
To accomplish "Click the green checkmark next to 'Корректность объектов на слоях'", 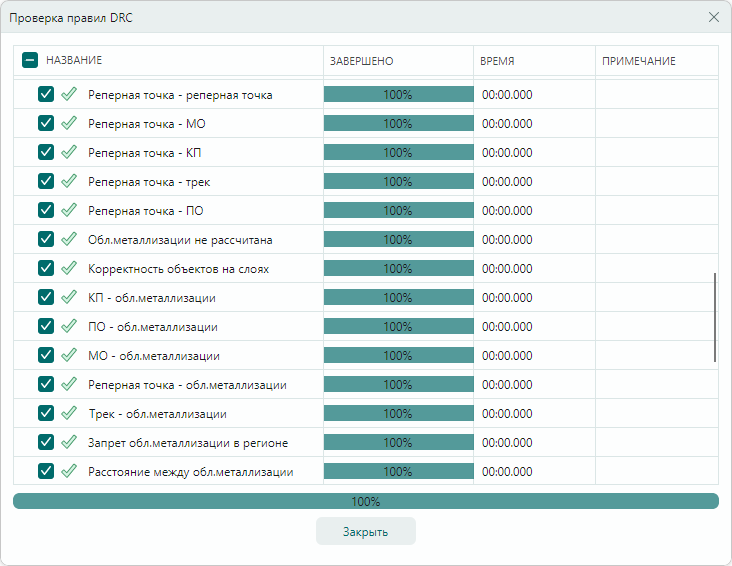I will [69, 269].
